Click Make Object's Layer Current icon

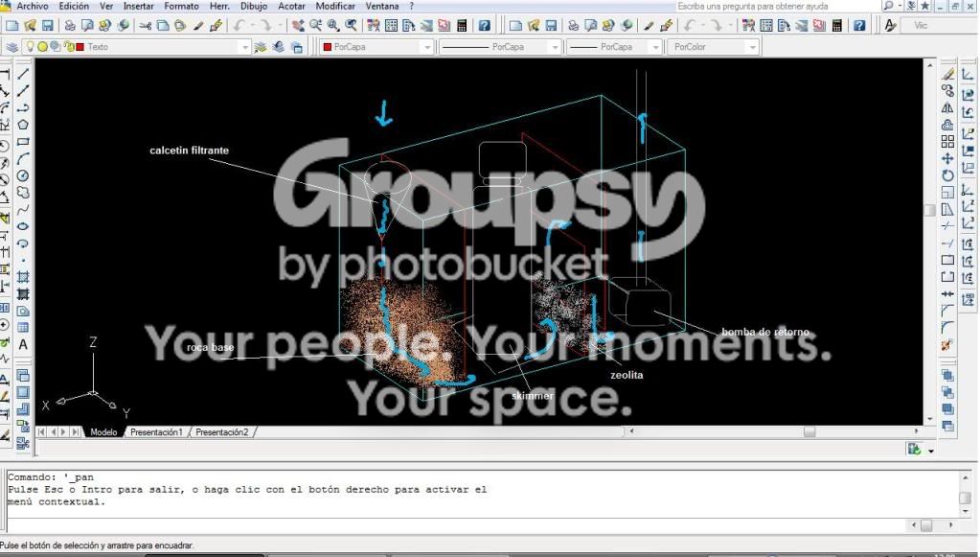click(x=261, y=48)
